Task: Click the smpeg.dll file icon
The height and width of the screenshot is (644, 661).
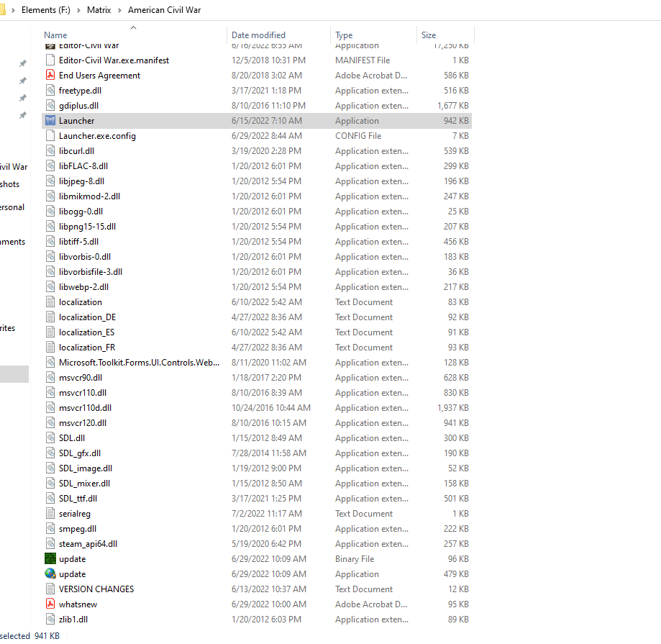Action: point(50,528)
